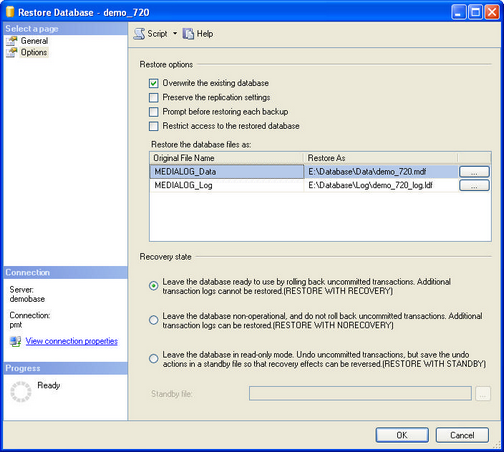Screen dimensions: 504x452
Task: Confirm restore with OK button
Action: [x=402, y=435]
